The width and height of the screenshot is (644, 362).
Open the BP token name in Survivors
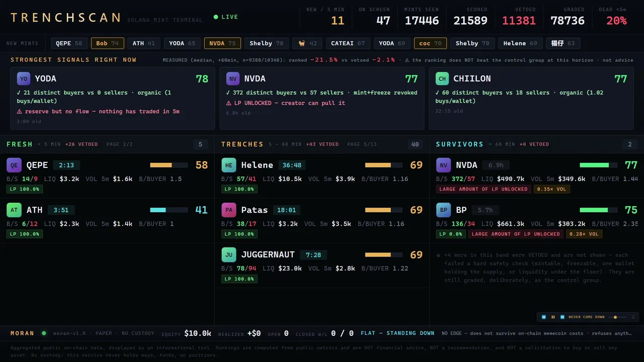[x=461, y=210]
